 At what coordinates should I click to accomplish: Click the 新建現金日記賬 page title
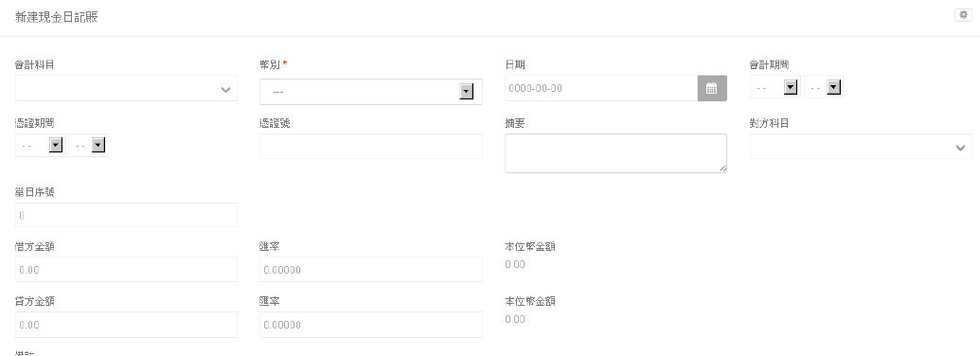(x=56, y=17)
